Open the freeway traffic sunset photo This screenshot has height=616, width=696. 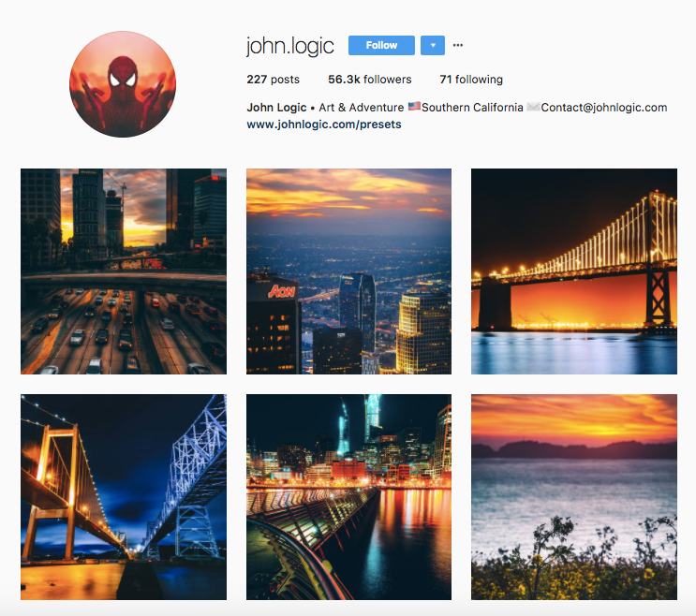click(x=124, y=271)
